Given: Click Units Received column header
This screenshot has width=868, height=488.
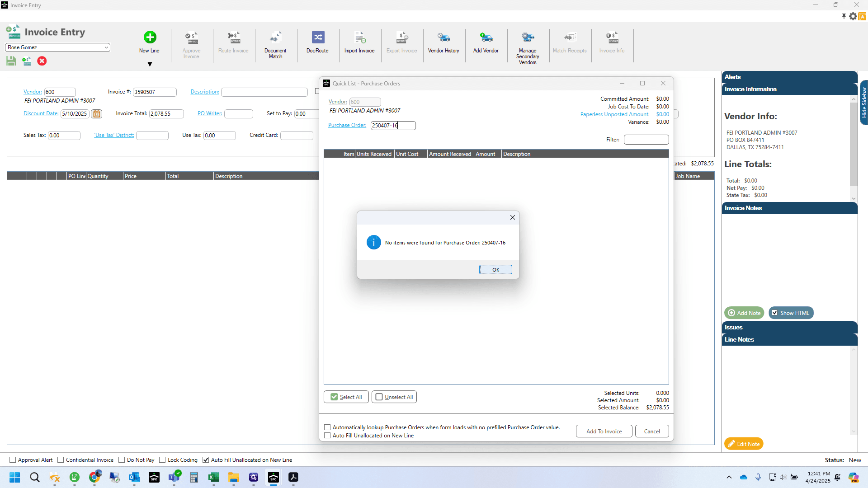Looking at the screenshot, I should pos(374,154).
